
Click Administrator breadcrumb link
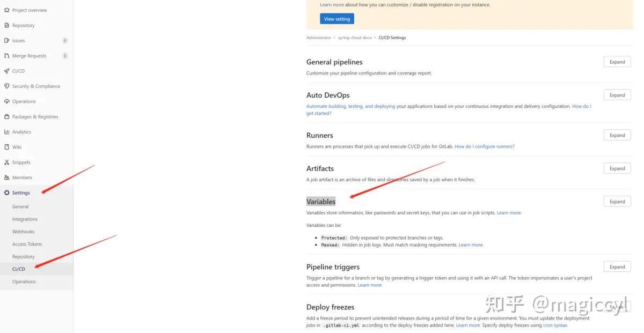tap(319, 38)
